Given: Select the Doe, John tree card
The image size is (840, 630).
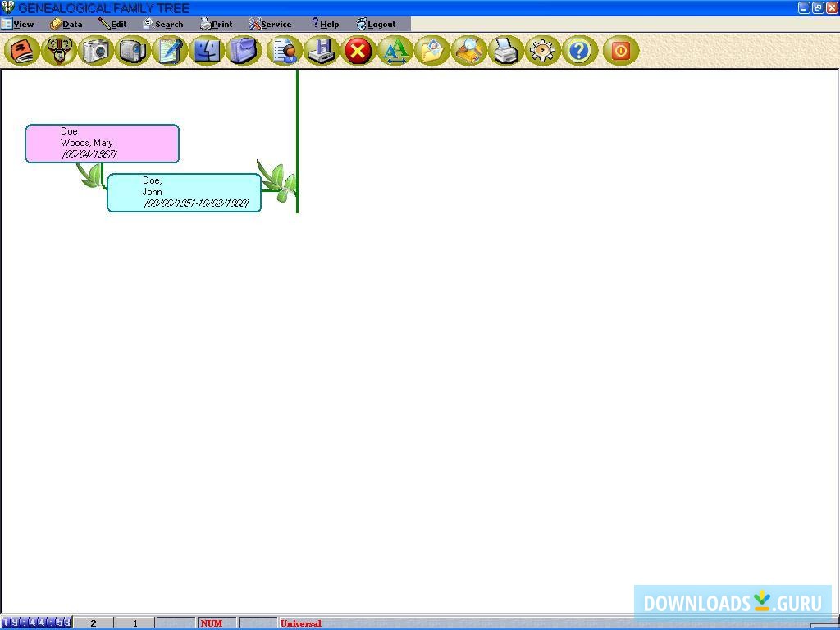Looking at the screenshot, I should point(183,192).
